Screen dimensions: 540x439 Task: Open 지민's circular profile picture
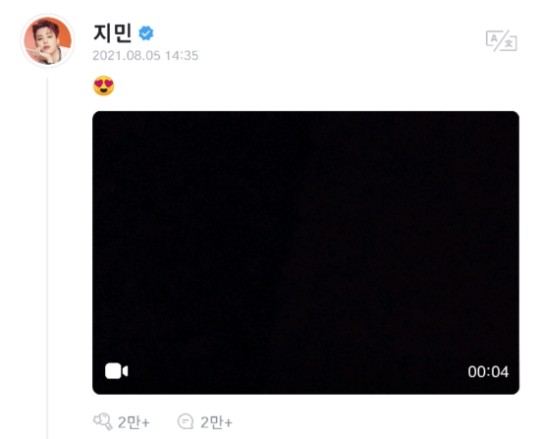(47, 41)
